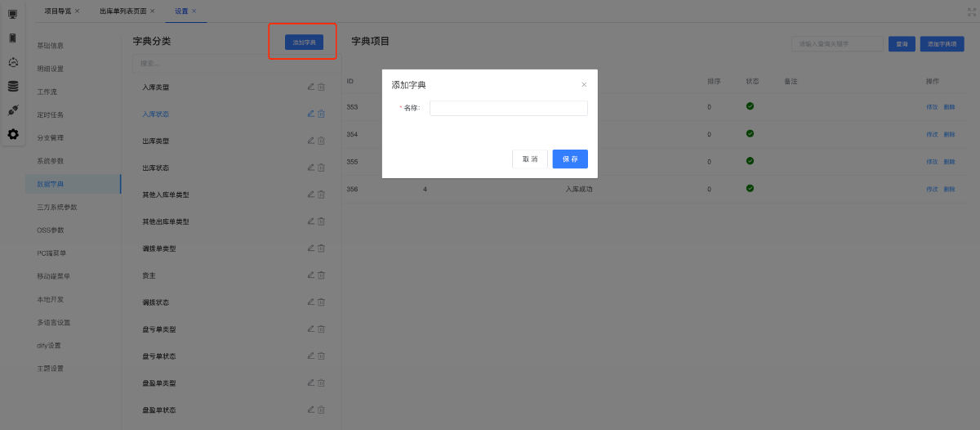Screen dimensions: 980x430
Task: Click 删除 link for ID 355
Action: pos(949,162)
